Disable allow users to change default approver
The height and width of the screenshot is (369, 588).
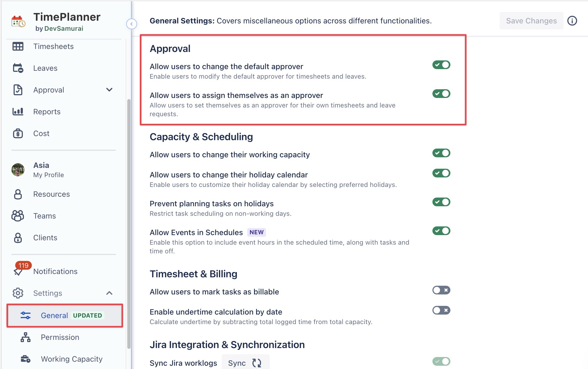tap(441, 65)
